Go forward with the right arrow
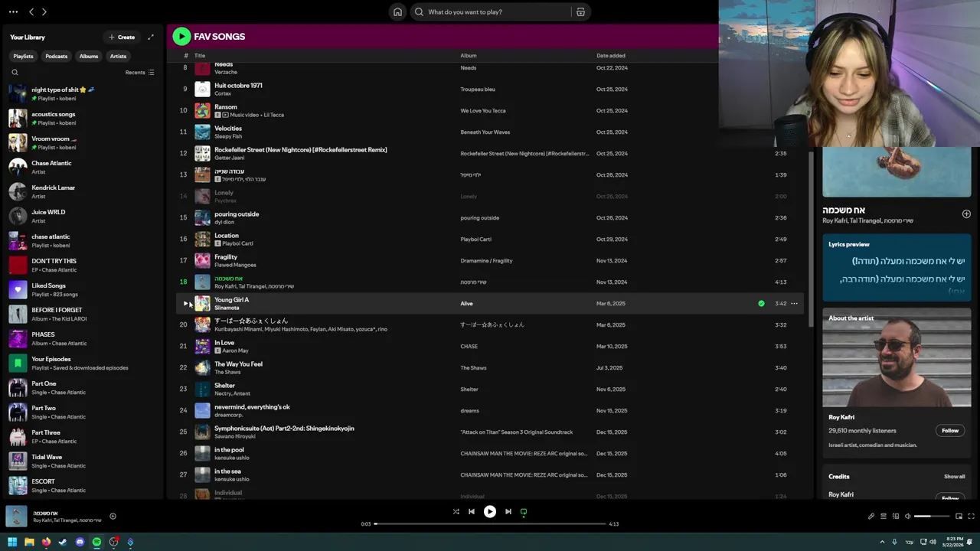This screenshot has width=980, height=551. [44, 11]
